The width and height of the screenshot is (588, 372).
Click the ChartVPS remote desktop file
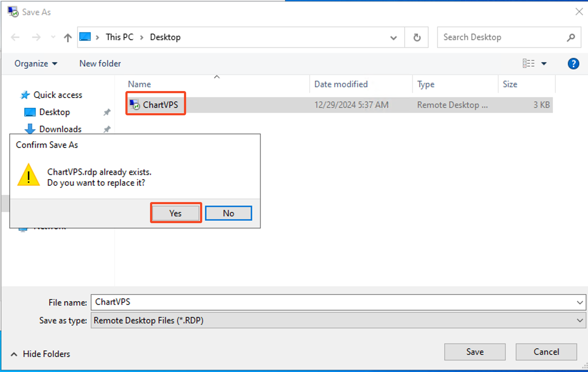160,105
